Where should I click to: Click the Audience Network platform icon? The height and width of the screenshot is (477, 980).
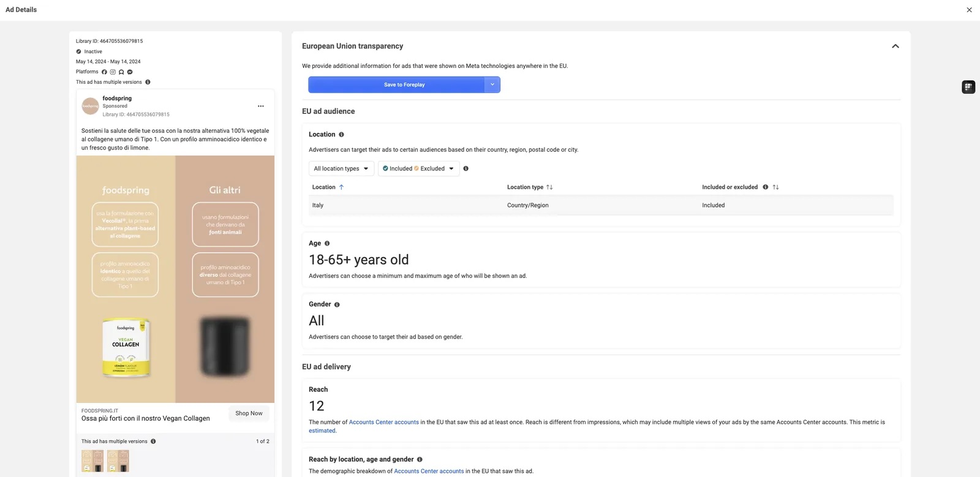tap(121, 72)
